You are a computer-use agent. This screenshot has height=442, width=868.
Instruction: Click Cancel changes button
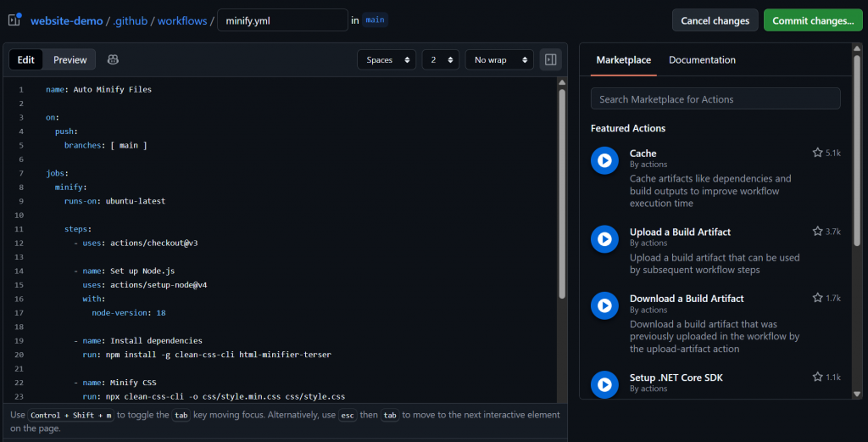pos(715,20)
